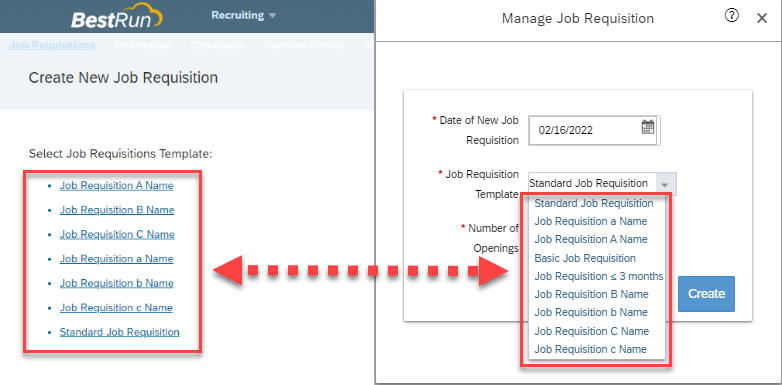782x385 pixels.
Task: Choose Job Requisition C Name dropdown option
Action: (x=591, y=331)
